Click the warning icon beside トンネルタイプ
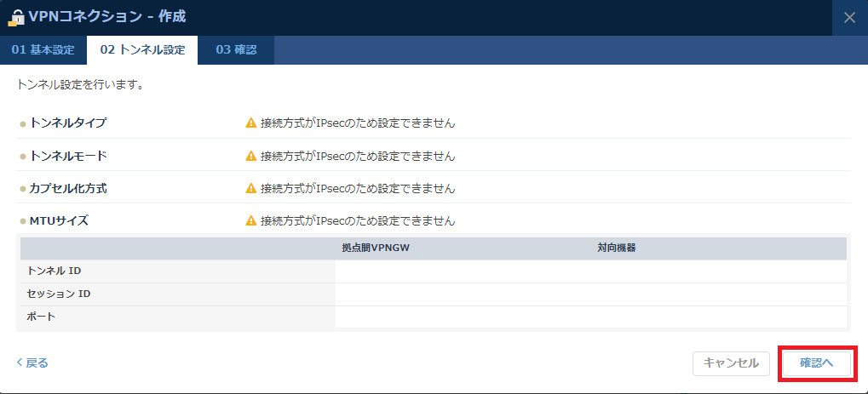The image size is (868, 394). (250, 123)
